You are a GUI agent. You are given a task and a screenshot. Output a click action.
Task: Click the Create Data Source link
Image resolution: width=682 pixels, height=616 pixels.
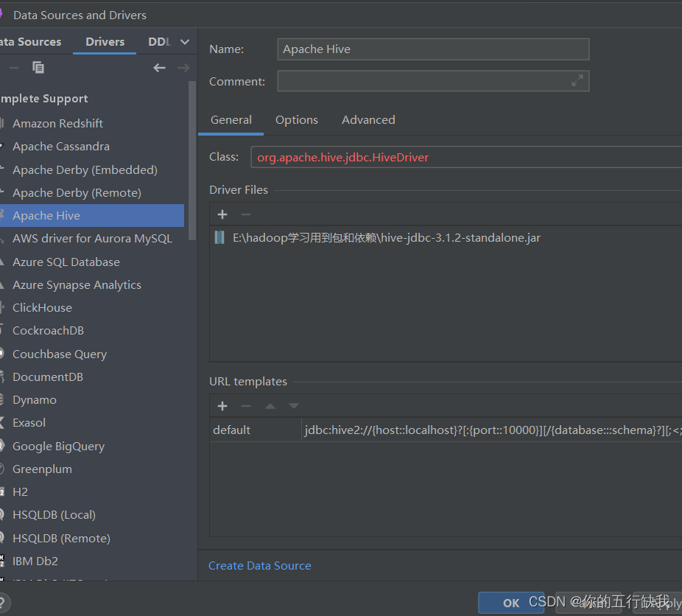pyautogui.click(x=260, y=566)
